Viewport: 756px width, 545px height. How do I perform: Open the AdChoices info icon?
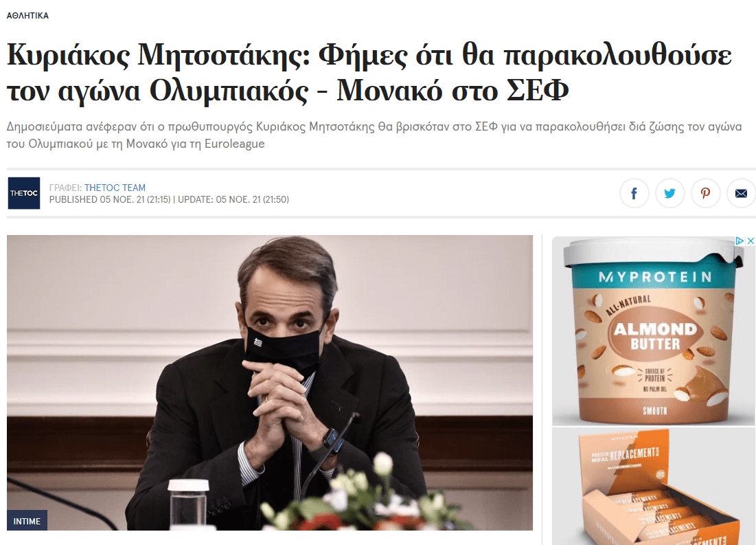tap(740, 241)
